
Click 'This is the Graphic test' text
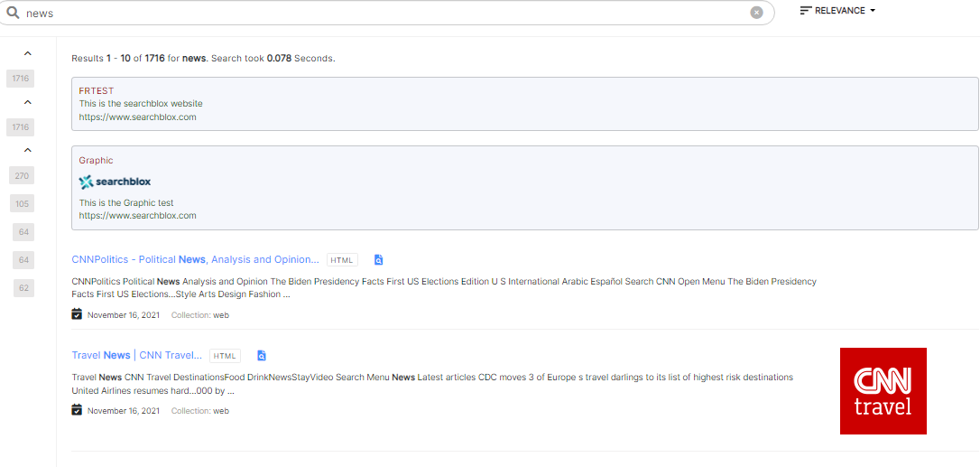[x=126, y=203]
